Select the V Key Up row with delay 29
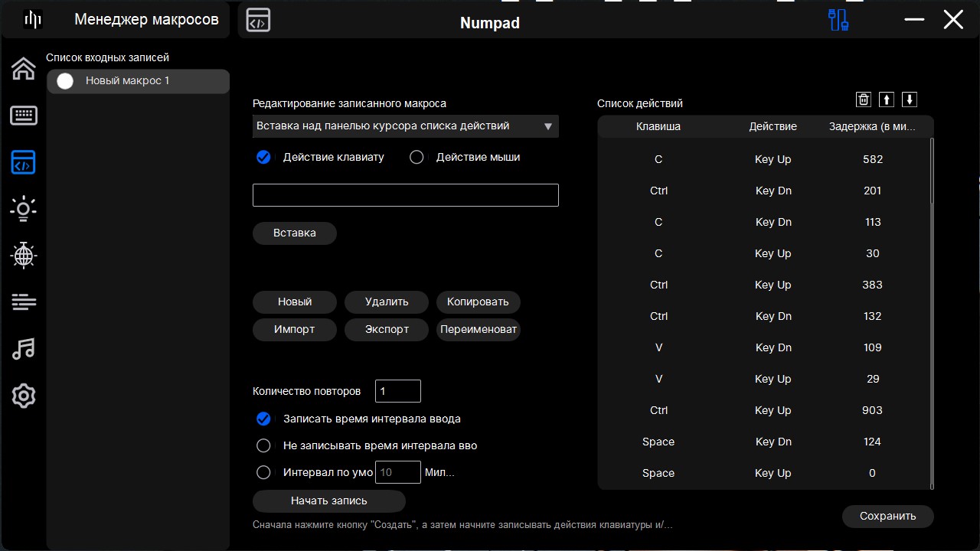Image resolution: width=980 pixels, height=551 pixels. (763, 379)
